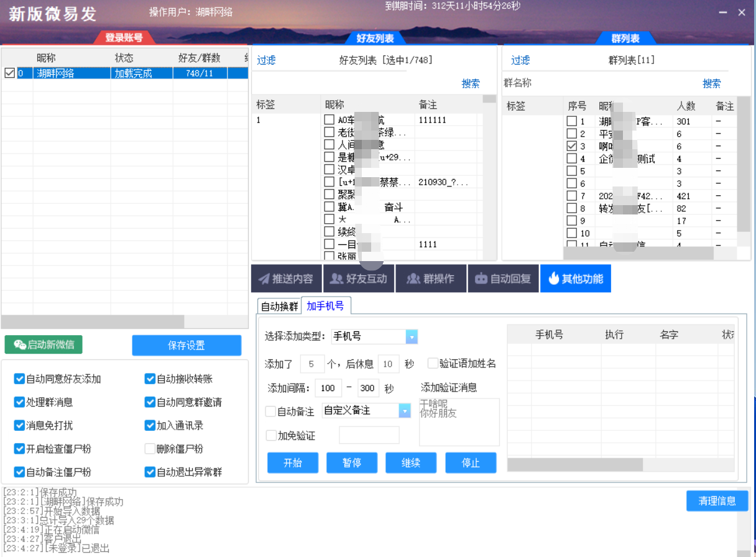Toggle 自动退出异常群 checkbox
This screenshot has height=557, width=756.
150,472
